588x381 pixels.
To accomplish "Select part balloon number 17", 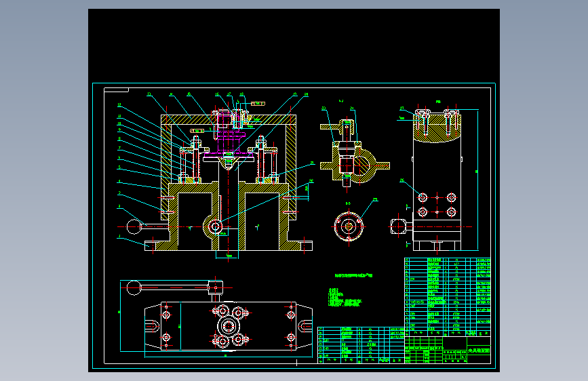I will [229, 94].
